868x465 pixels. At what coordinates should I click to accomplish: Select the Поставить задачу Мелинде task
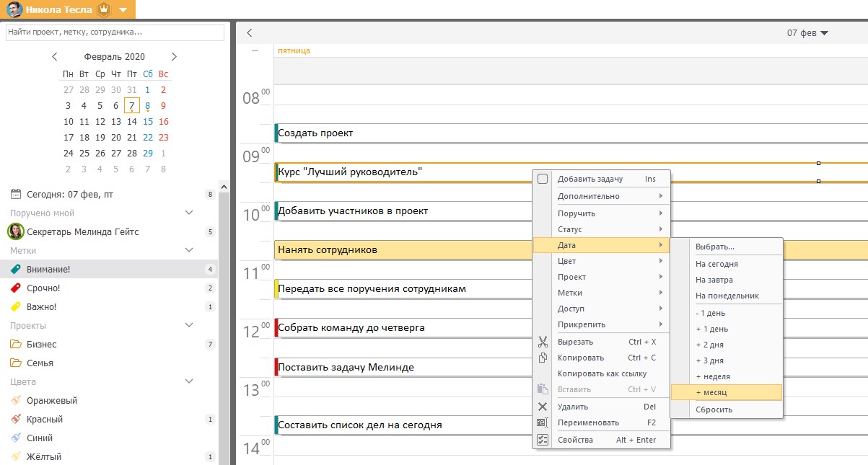pyautogui.click(x=403, y=368)
